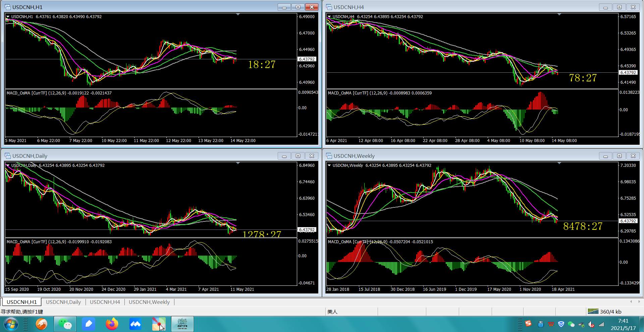
Task: Open the Windows Start menu orb
Action: point(11,324)
